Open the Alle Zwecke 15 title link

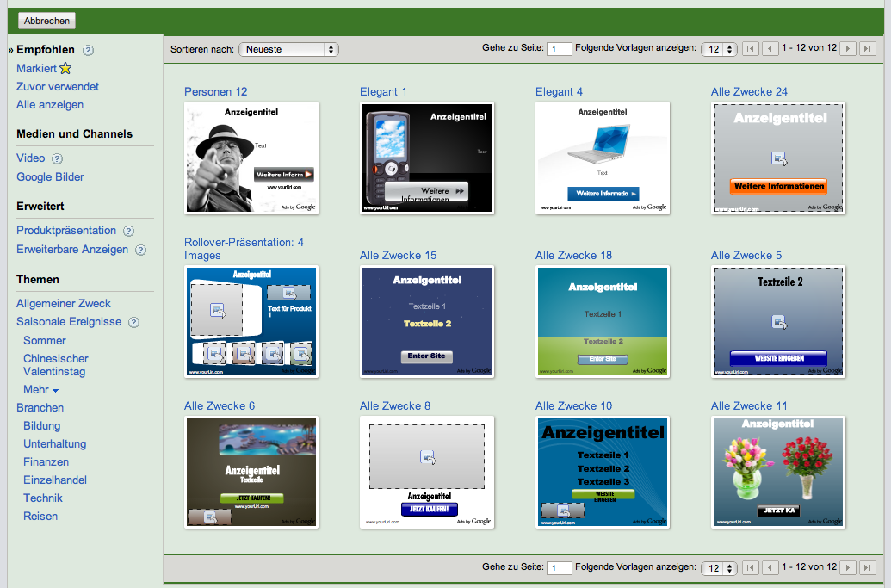pos(399,255)
